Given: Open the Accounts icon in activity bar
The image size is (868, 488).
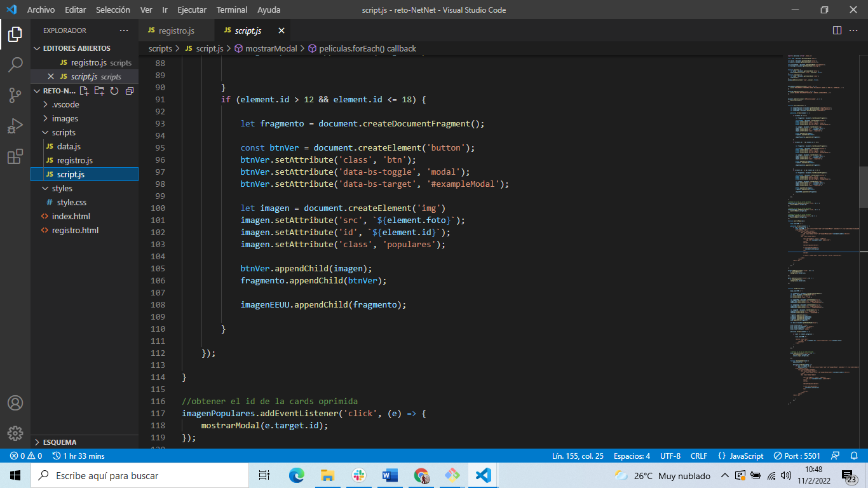Looking at the screenshot, I should [x=15, y=403].
